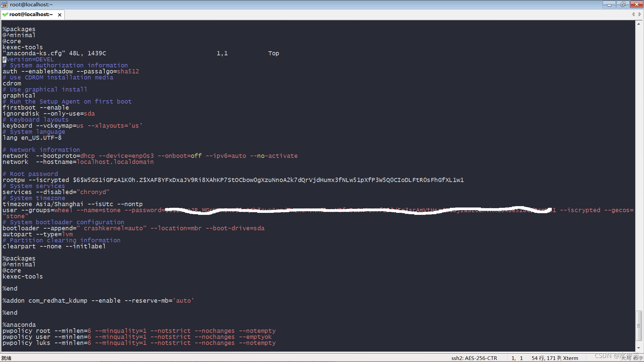Show previous tab with left arrow

click(633, 14)
